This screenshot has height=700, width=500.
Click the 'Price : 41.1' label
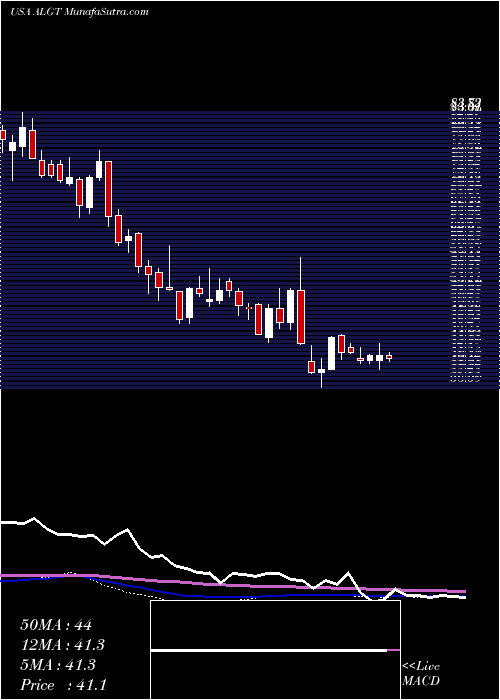(63, 685)
